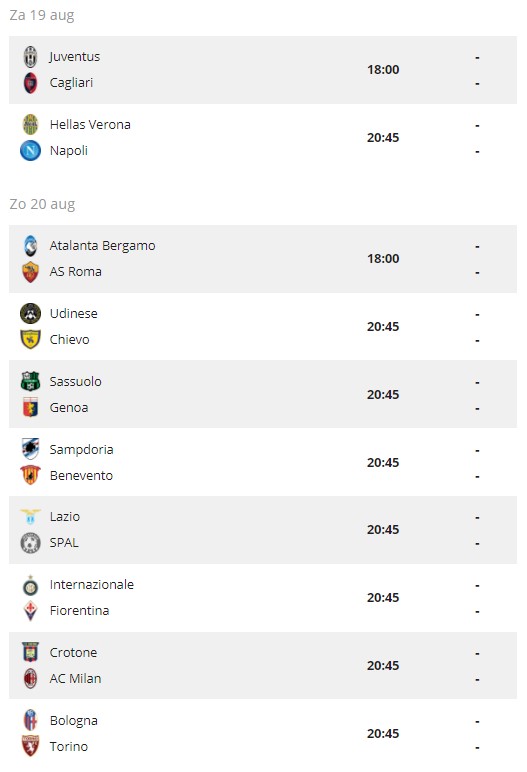
Task: Click the Atalanta Bergamo team name
Action: point(102,246)
